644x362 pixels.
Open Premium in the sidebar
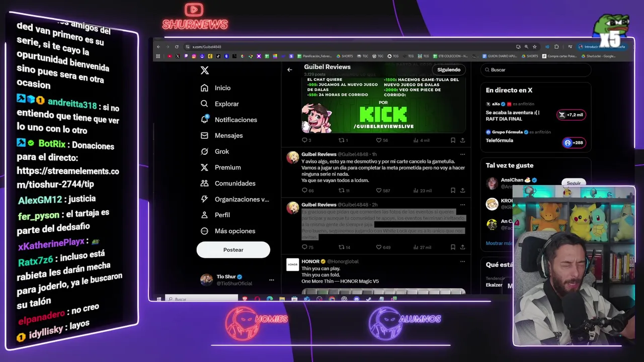click(220, 167)
